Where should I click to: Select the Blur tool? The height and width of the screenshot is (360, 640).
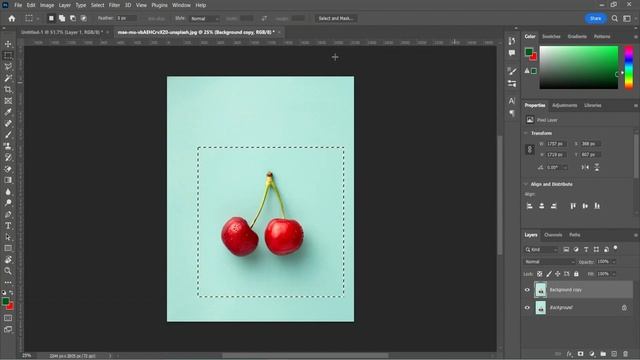8,191
